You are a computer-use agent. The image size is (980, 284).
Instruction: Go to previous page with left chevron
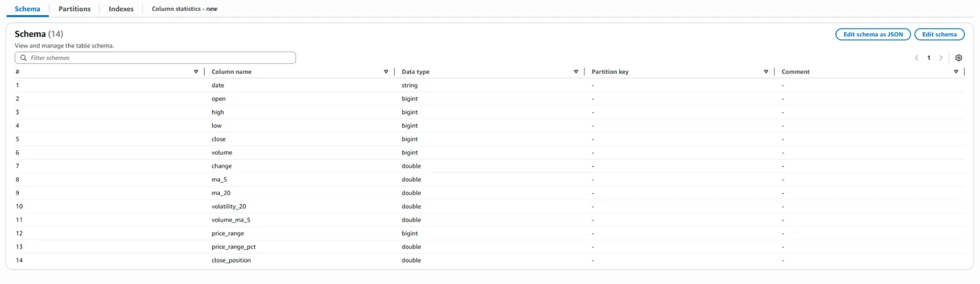pos(916,58)
